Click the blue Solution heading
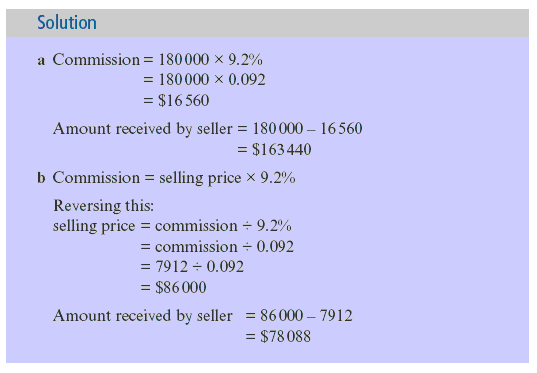 [67, 23]
